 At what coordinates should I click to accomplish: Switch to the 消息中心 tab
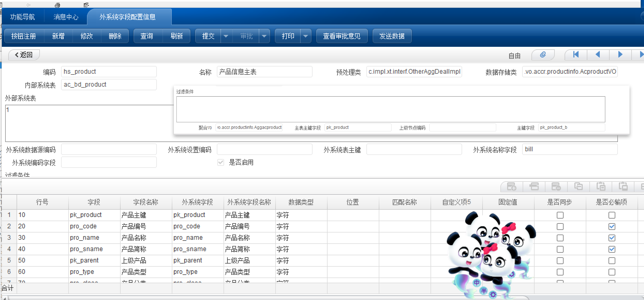[x=66, y=17]
